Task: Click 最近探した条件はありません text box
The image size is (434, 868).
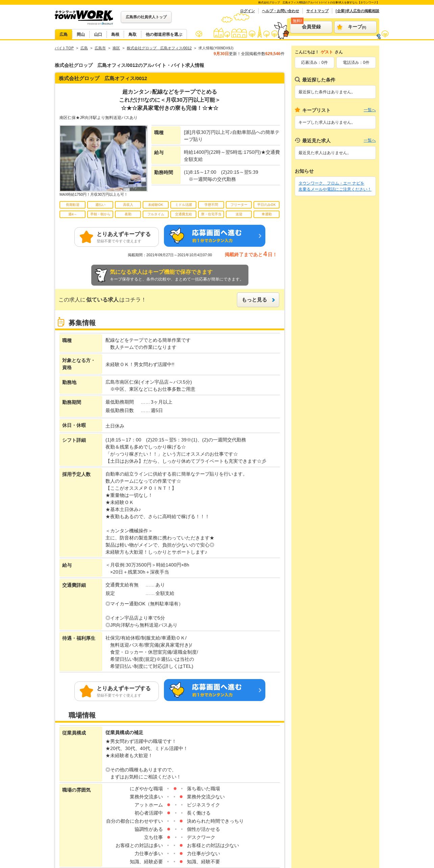Action: tap(335, 92)
